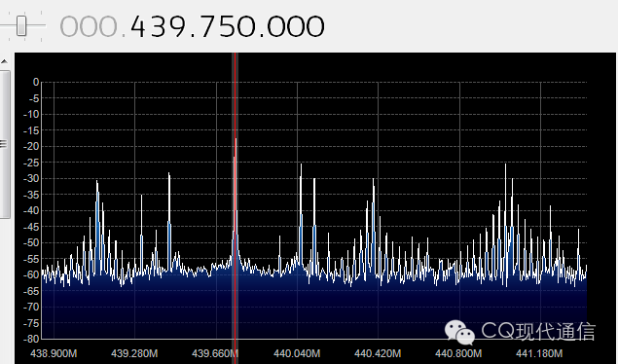618x364 pixels.
Task: Click the 440.040M frequency axis label
Action: coord(297,353)
